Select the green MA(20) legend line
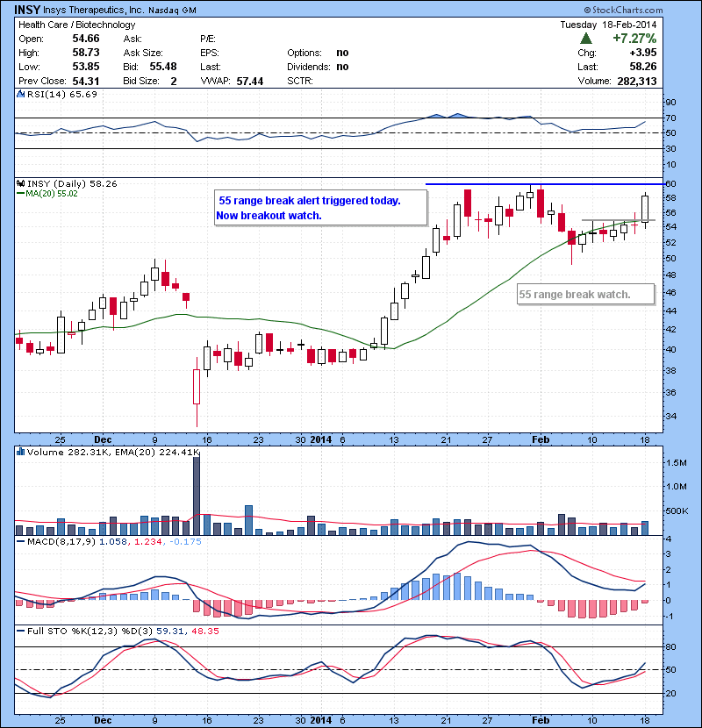Screen dimensions: 702x728 21,195
